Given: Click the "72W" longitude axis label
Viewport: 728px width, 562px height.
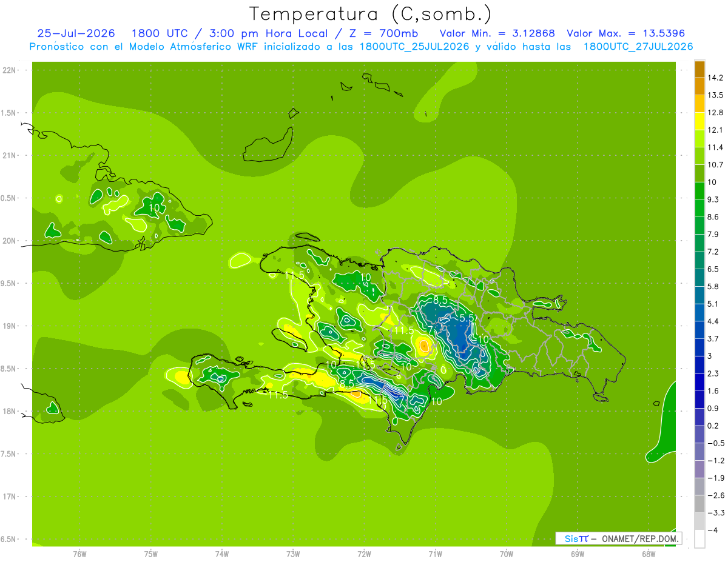Looking at the screenshot, I should pos(364,554).
